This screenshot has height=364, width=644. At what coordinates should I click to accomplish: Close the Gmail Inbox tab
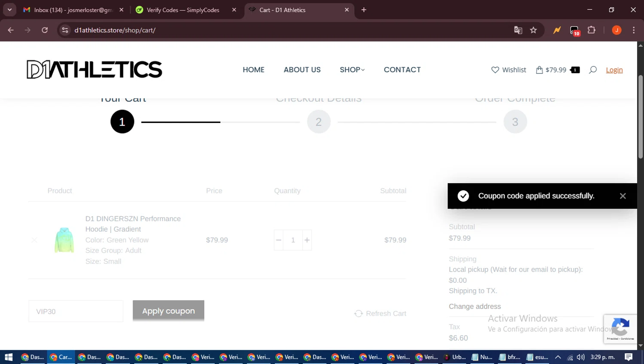122,10
